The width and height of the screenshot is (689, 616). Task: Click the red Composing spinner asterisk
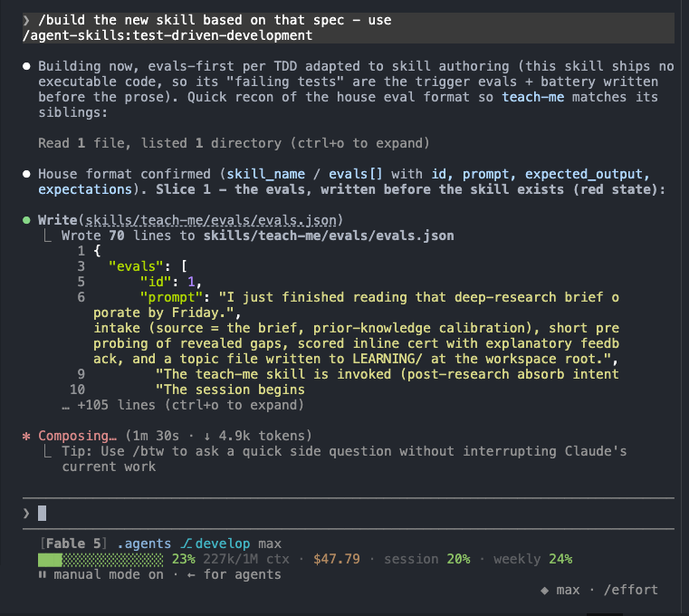(x=26, y=436)
